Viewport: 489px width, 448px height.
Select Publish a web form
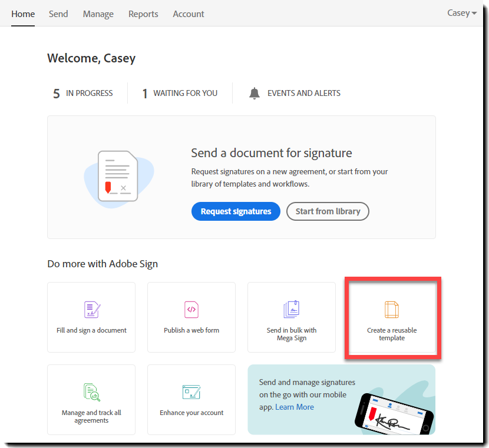[x=191, y=317]
